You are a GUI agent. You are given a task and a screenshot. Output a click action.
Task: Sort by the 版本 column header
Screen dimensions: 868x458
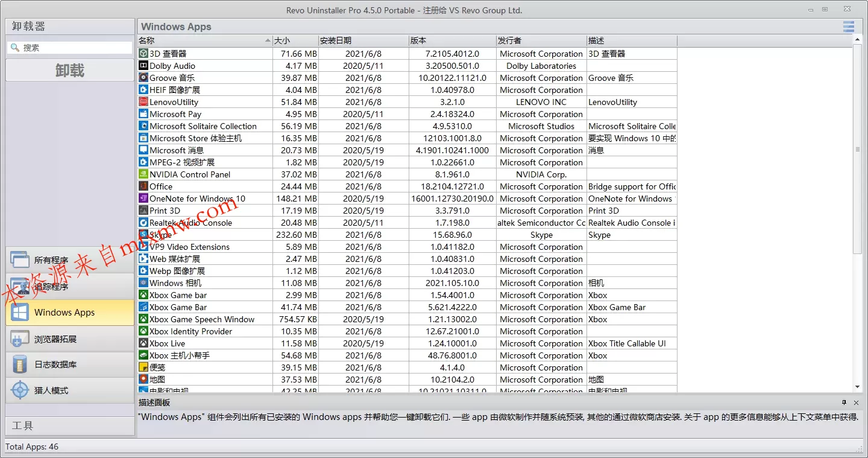coord(452,41)
